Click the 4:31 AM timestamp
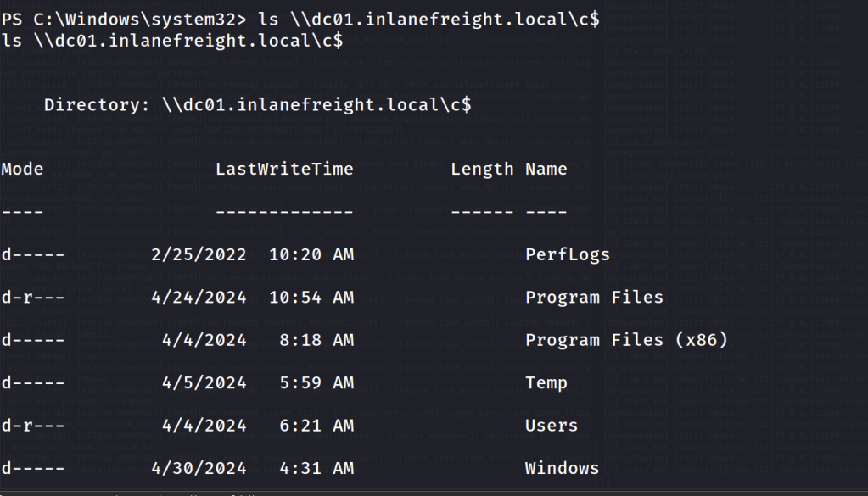Screen dimensions: 868x496 pyautogui.click(x=316, y=468)
